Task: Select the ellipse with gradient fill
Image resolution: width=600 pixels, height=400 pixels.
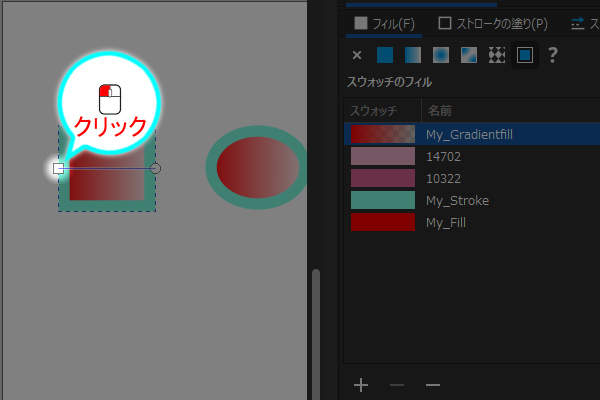Action: [x=257, y=167]
